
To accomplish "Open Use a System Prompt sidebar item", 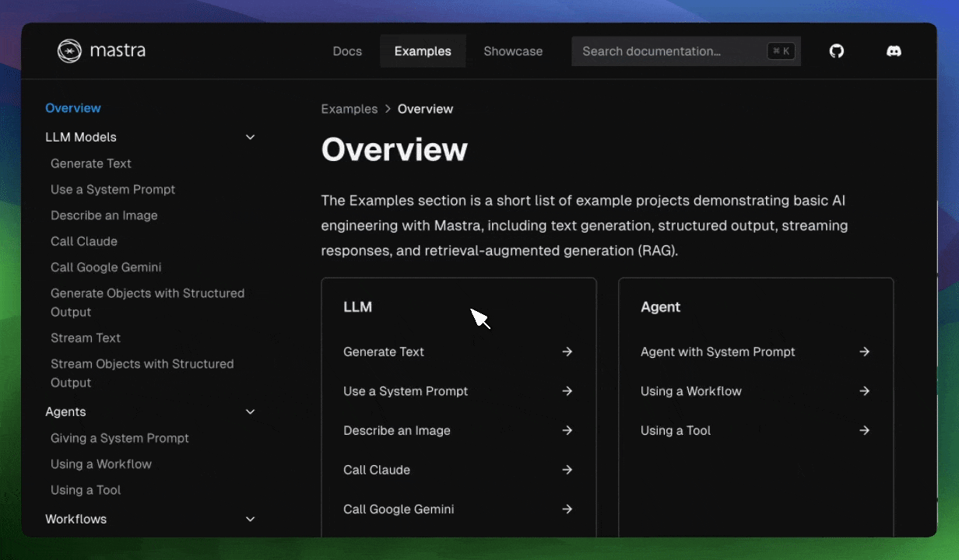I will pos(113,189).
